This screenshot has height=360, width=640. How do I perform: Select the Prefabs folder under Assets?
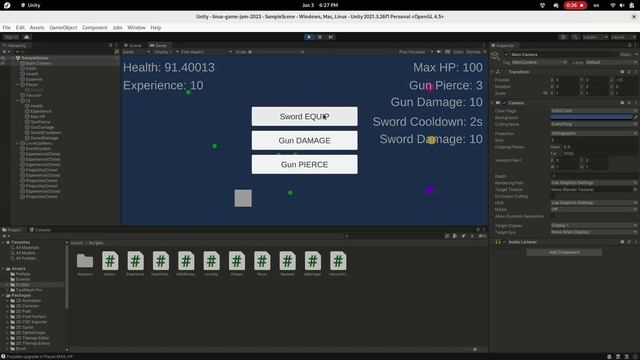point(23,274)
